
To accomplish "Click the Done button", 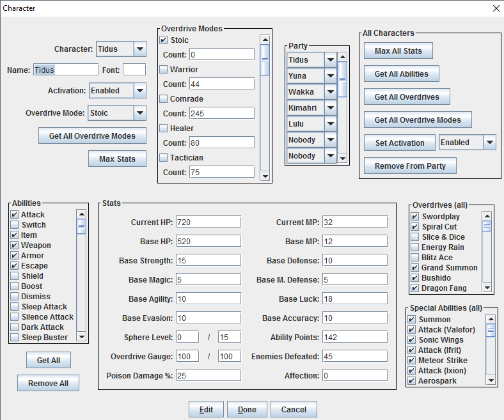I will [247, 409].
